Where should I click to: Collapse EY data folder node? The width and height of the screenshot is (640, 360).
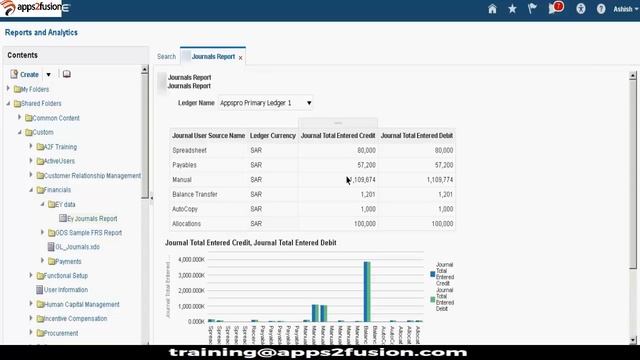[42, 204]
